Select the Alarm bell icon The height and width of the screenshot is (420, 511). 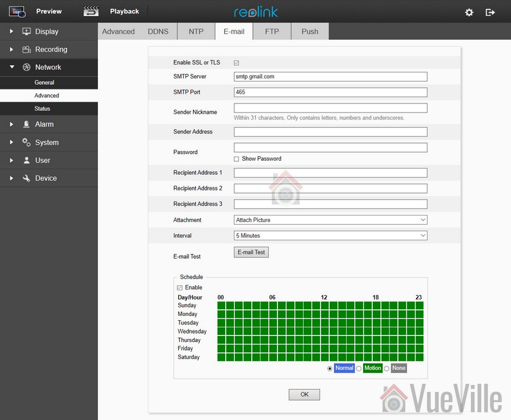click(x=26, y=124)
